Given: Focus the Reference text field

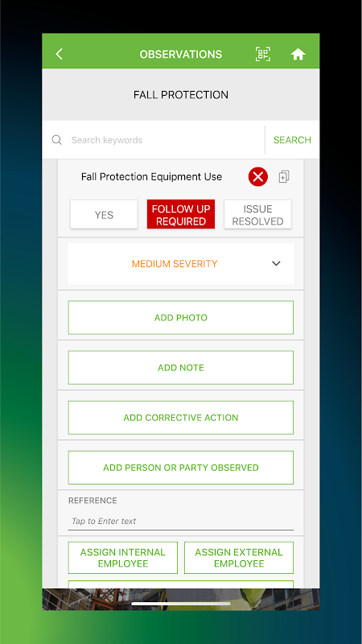Looking at the screenshot, I should click(180, 521).
